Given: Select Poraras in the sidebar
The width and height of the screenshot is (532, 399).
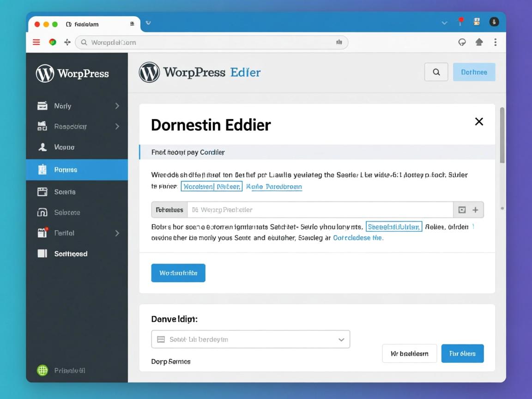Looking at the screenshot, I should click(x=77, y=169).
